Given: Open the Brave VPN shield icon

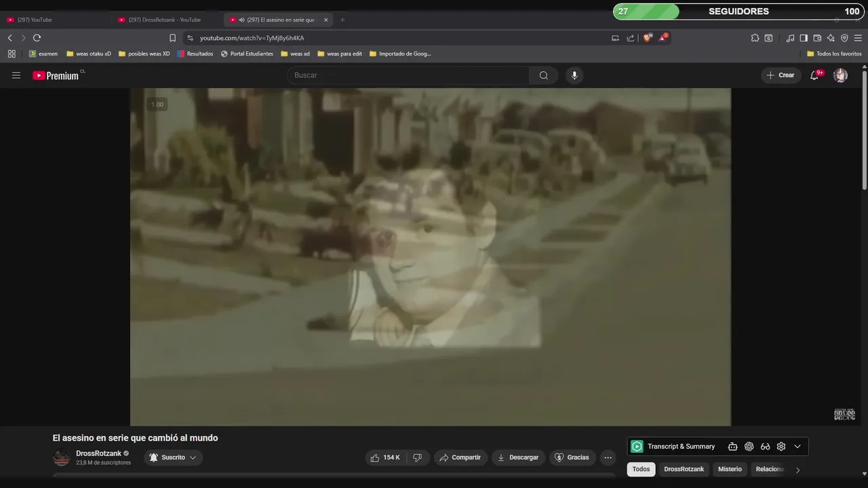Looking at the screenshot, I should point(844,38).
